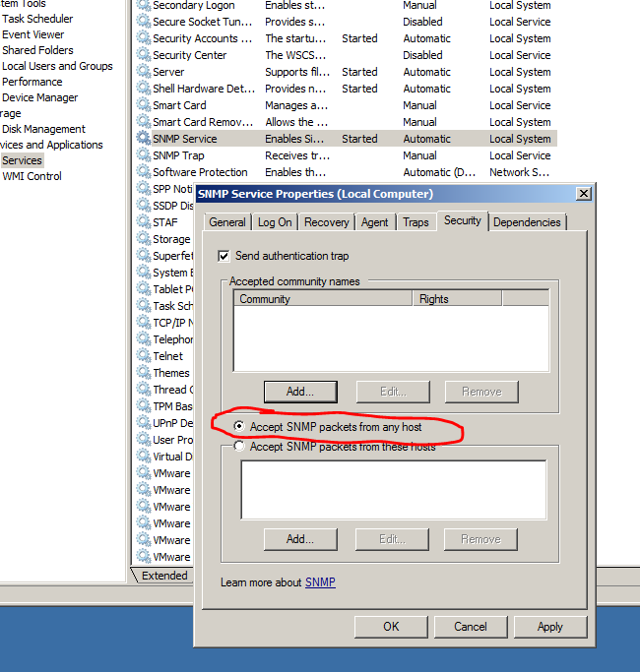Select Local Users and Groups node
Screen dimensions: 640x672
click(x=57, y=66)
